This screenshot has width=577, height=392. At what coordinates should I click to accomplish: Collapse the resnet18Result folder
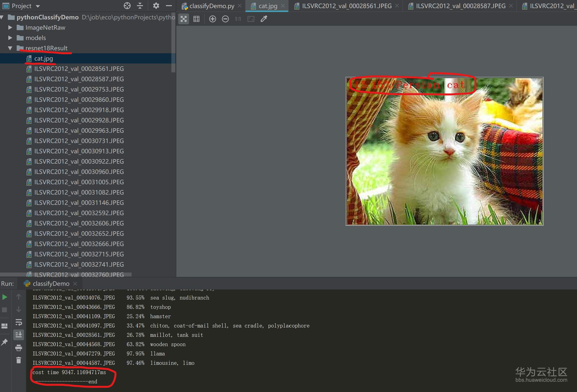[x=10, y=48]
